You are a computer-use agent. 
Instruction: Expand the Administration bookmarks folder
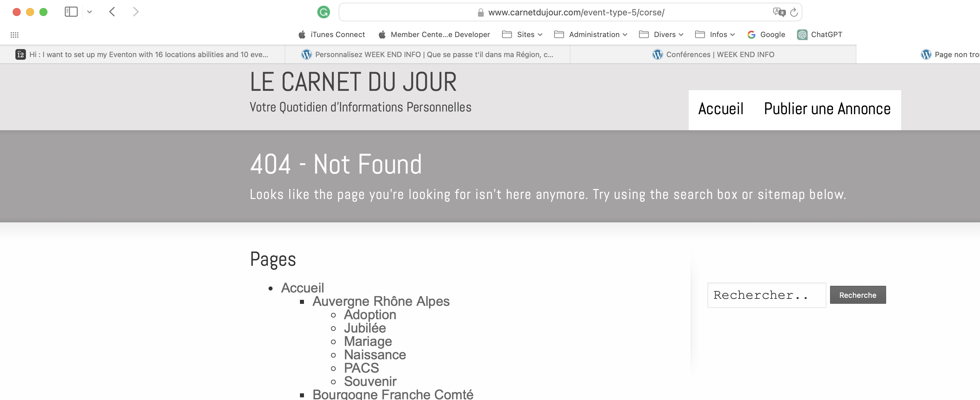click(x=591, y=35)
